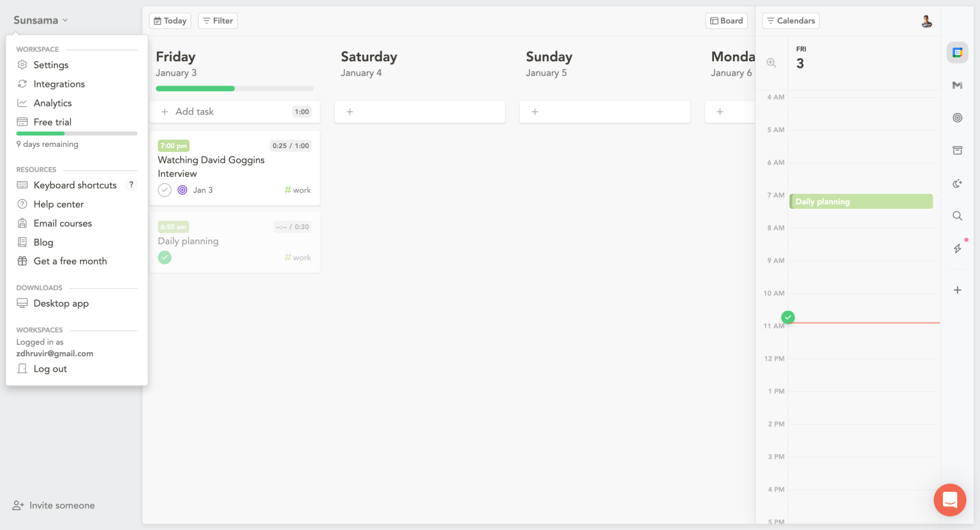Viewport: 980px width, 530px height.
Task: Jump to Today in the board
Action: pyautogui.click(x=170, y=20)
